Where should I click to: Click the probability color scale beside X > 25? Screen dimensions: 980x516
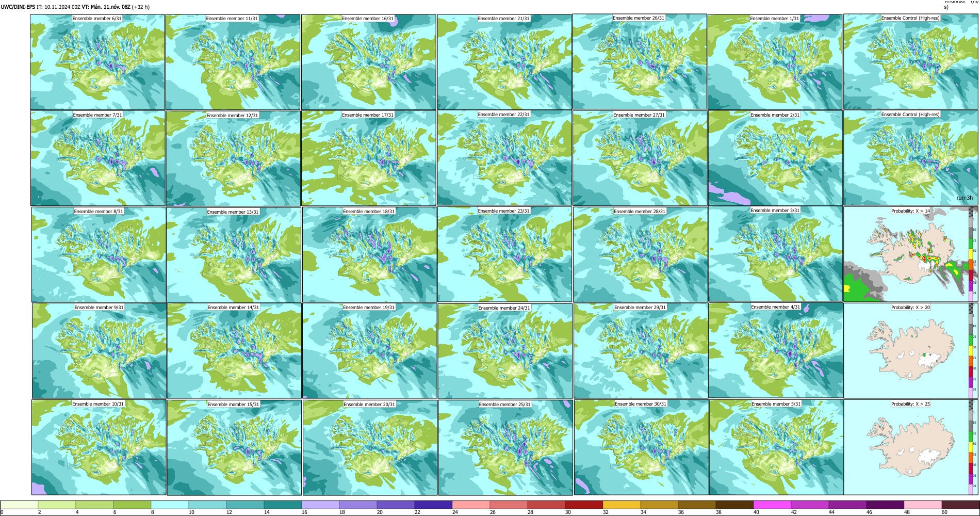pyautogui.click(x=972, y=447)
